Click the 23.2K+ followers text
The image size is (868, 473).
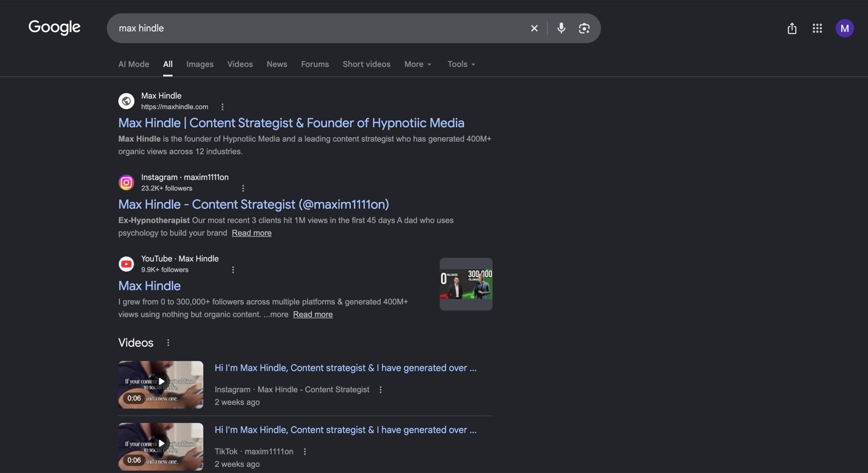point(167,188)
